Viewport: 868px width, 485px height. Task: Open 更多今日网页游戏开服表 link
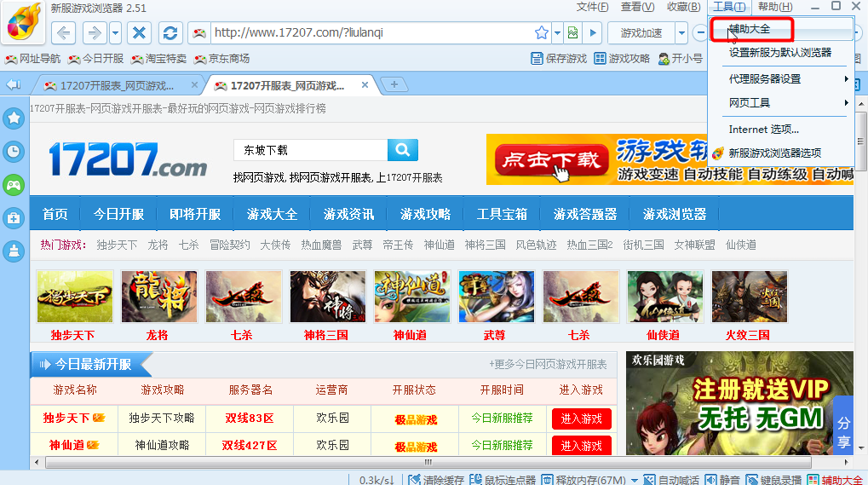point(548,364)
